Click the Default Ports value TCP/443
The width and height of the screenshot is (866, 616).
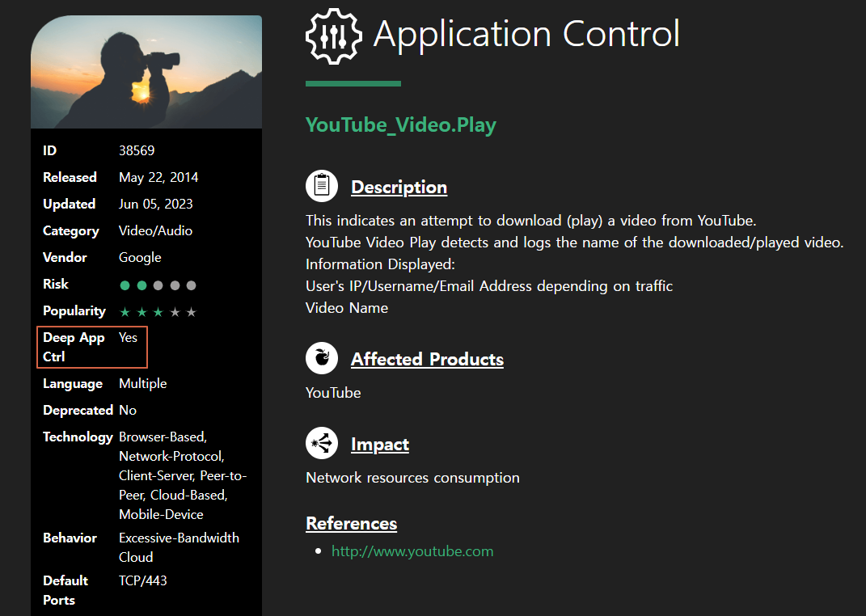pyautogui.click(x=142, y=580)
